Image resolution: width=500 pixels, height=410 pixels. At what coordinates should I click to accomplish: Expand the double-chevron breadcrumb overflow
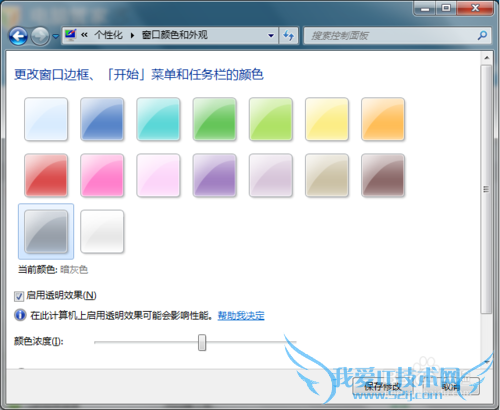[84, 35]
